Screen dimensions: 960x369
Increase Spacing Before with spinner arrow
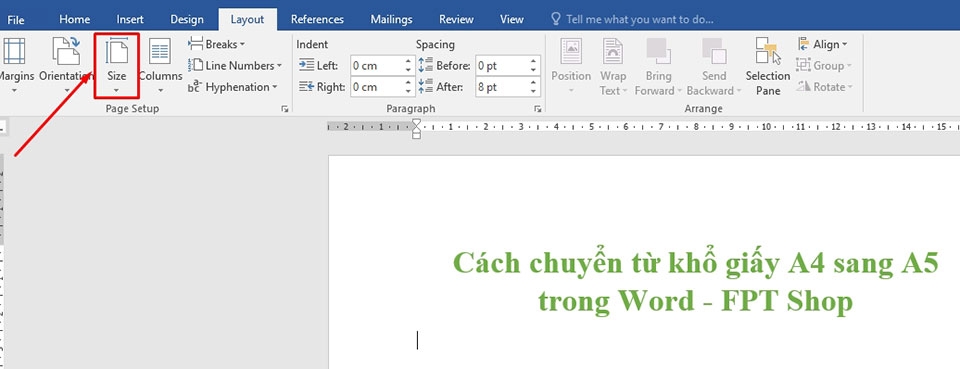pyautogui.click(x=534, y=61)
